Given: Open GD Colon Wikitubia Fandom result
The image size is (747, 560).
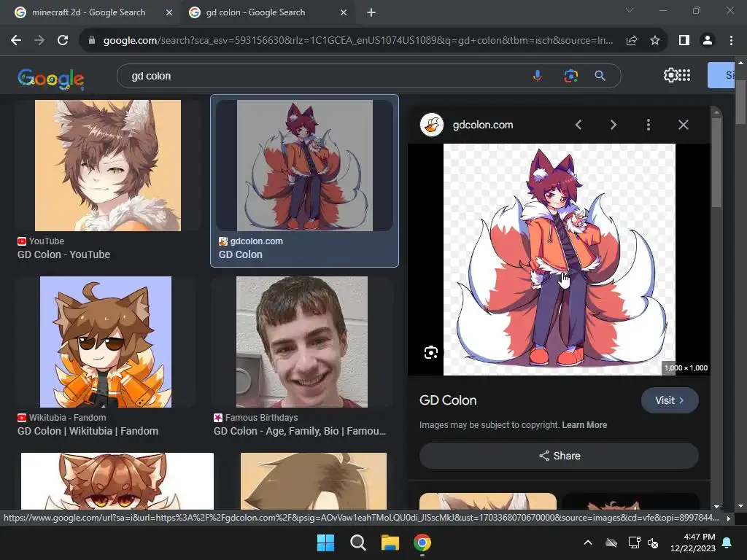Looking at the screenshot, I should [88, 431].
